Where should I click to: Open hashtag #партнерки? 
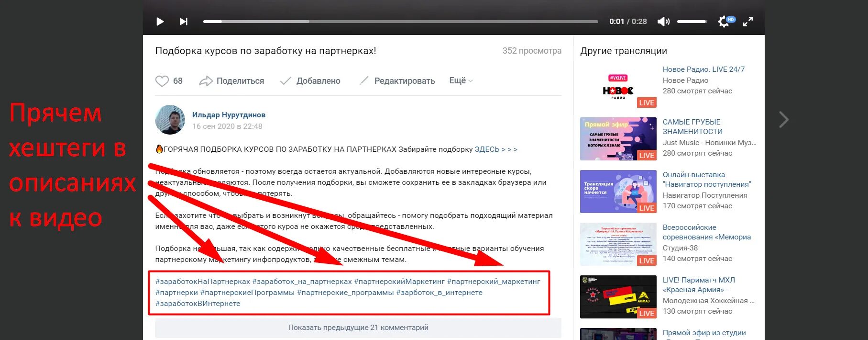(x=176, y=293)
